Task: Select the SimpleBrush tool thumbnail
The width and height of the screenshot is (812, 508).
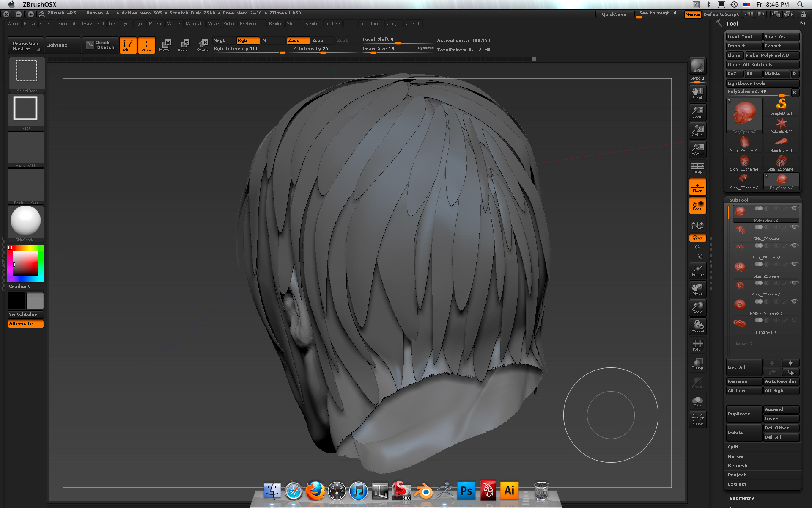Action: [781, 107]
